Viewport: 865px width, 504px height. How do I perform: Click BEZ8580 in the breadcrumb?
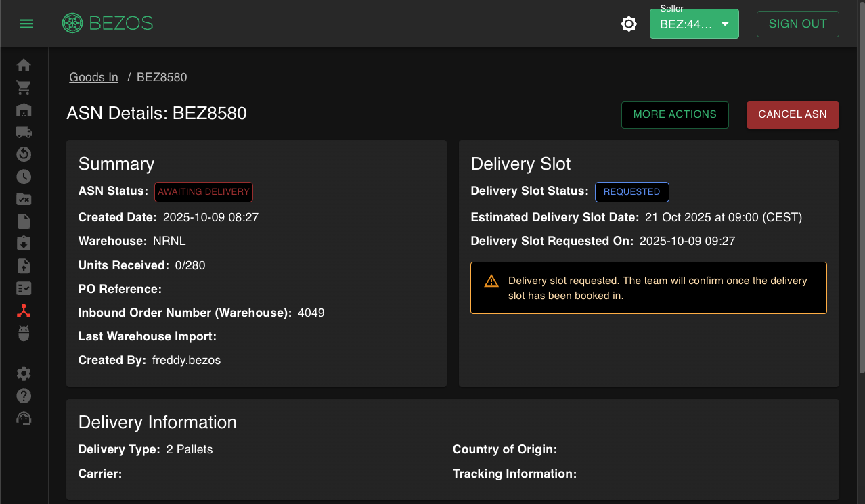[162, 77]
